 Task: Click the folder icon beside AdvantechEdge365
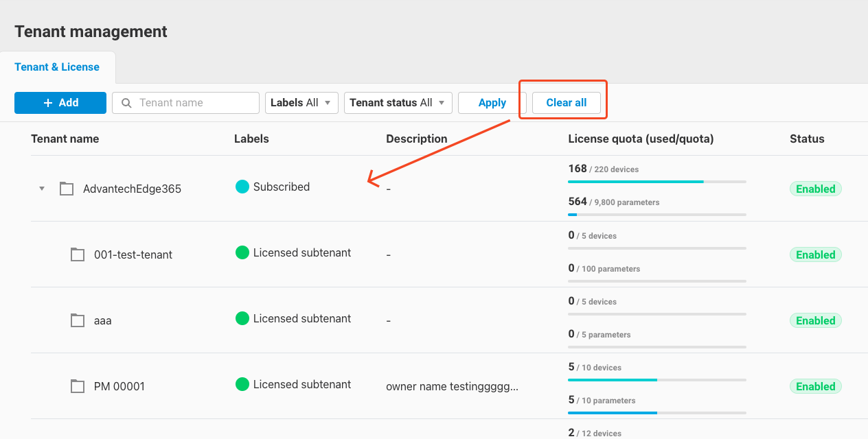click(66, 188)
